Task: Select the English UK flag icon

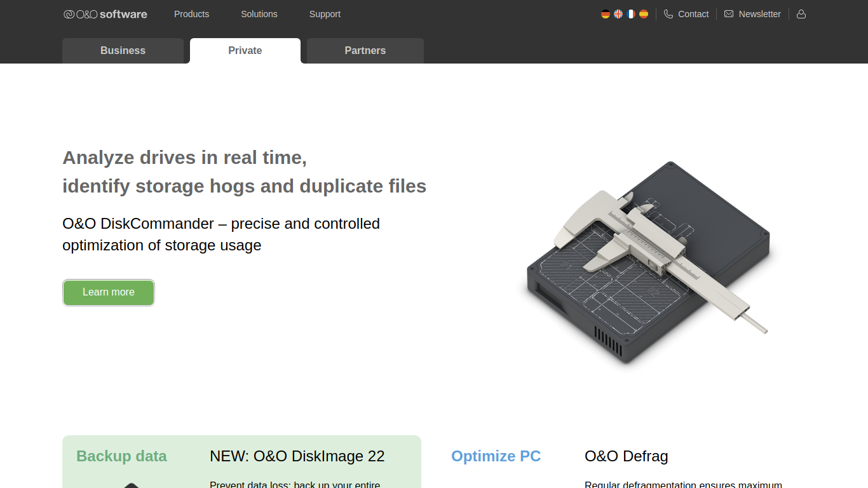Action: click(x=618, y=14)
